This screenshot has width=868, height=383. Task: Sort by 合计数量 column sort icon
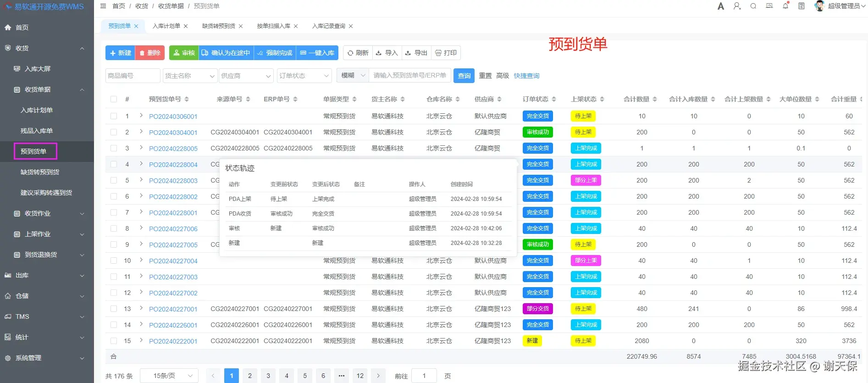pyautogui.click(x=655, y=99)
